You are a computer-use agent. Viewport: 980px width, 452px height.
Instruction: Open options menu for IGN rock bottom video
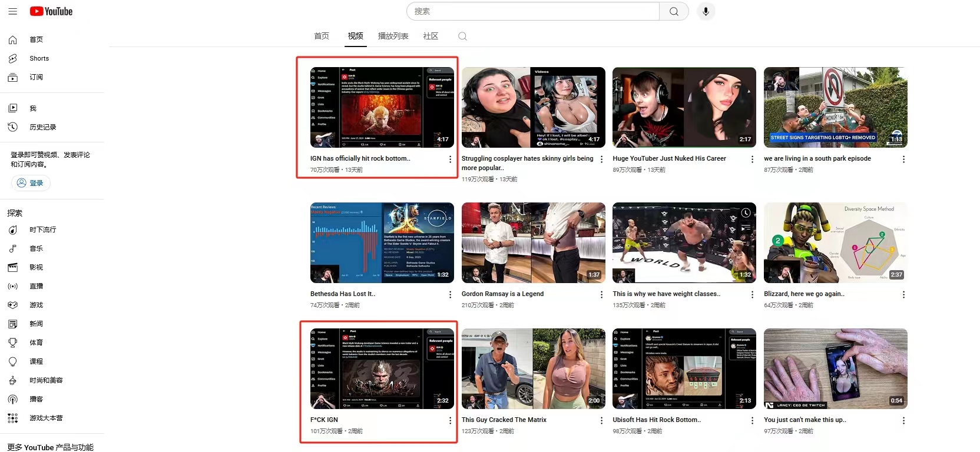451,159
